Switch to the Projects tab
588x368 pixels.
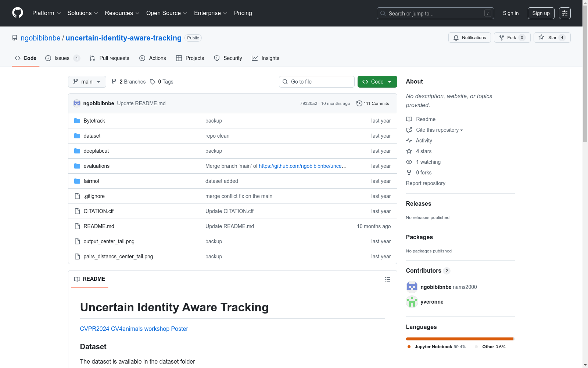point(190,58)
